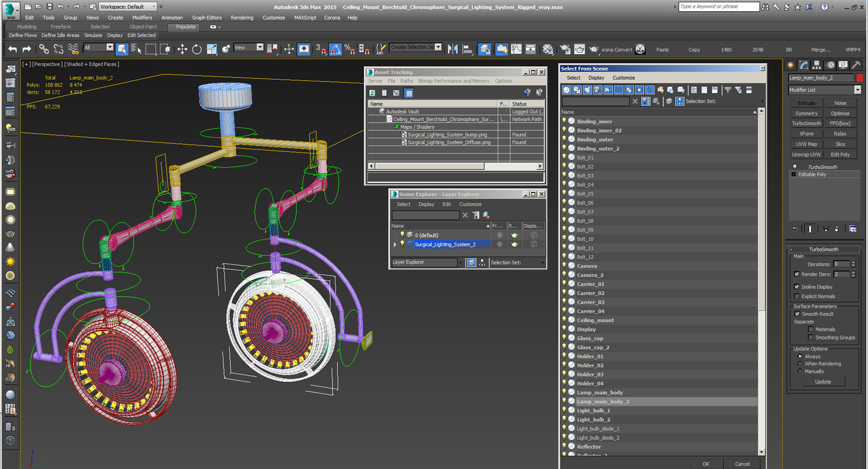Click the Unwrap UVW modifier button
Image resolution: width=868 pixels, height=469 pixels.
point(806,155)
